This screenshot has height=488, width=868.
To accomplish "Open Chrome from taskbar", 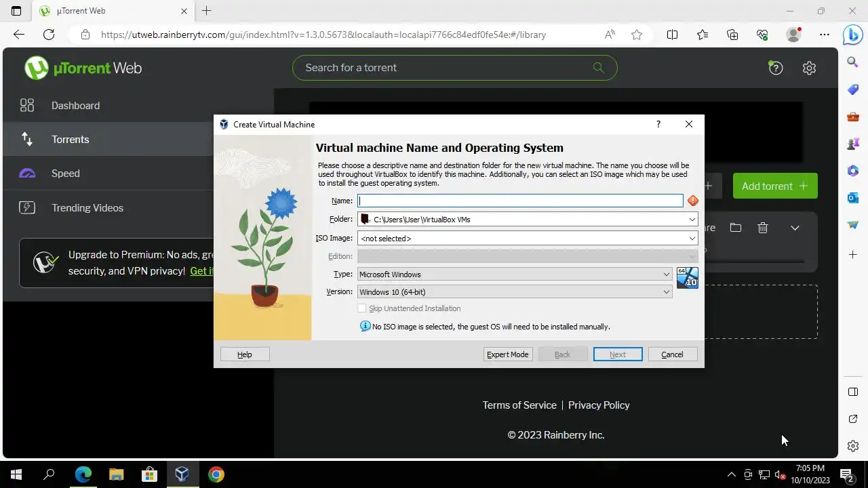I will [216, 474].
